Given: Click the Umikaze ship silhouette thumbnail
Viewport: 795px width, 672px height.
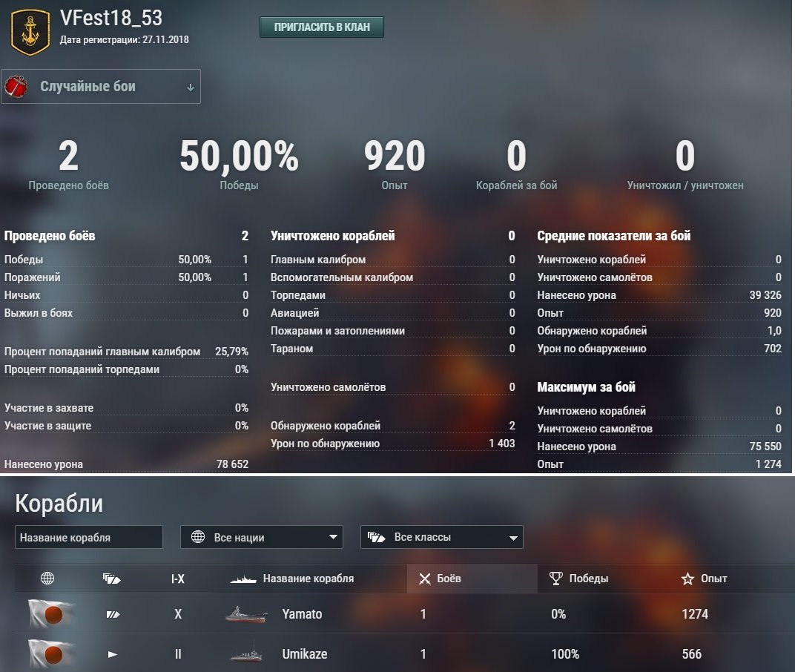Looking at the screenshot, I should click(x=246, y=654).
